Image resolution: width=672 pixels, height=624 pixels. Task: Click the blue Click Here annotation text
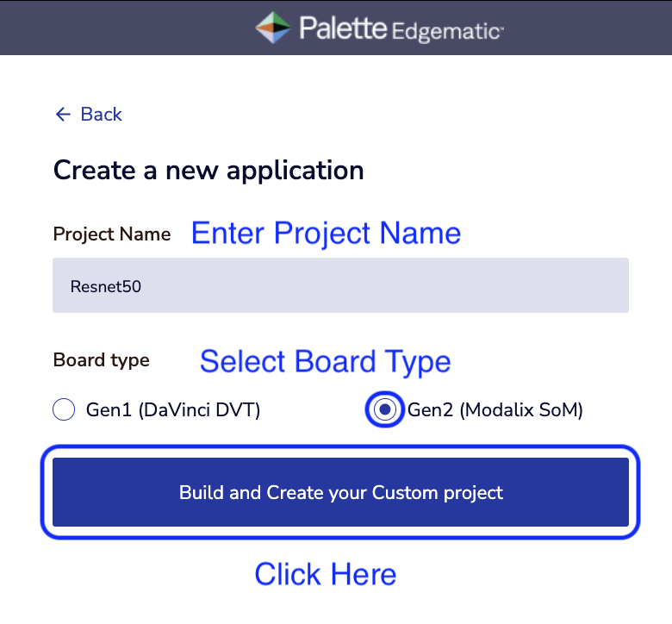326,574
